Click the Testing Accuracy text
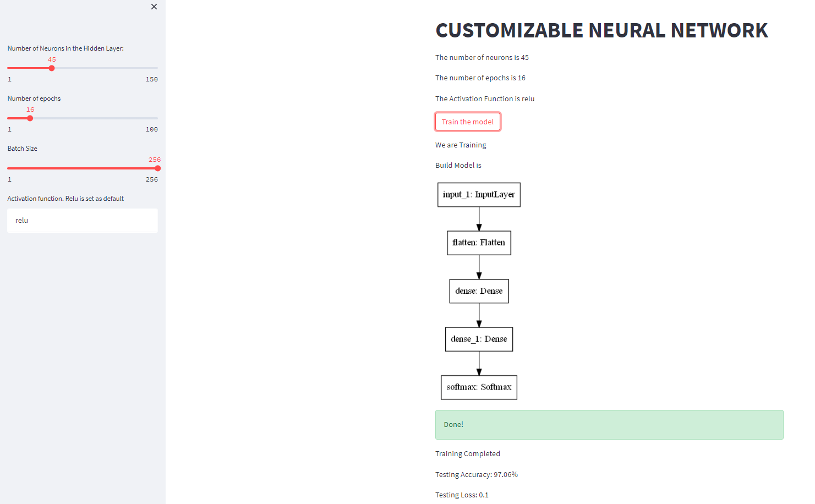Image resolution: width=815 pixels, height=504 pixels. (476, 474)
